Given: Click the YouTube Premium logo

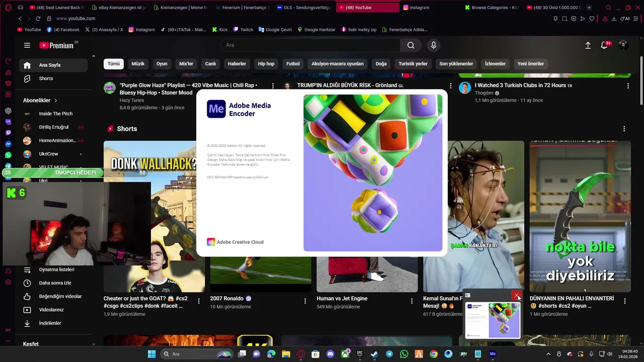Looking at the screenshot, I should tap(56, 45).
